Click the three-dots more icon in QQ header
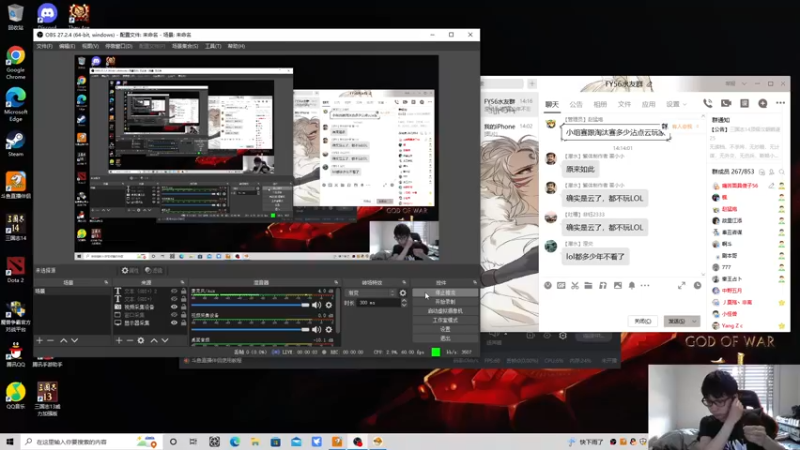This screenshot has height=450, width=800. [x=781, y=103]
